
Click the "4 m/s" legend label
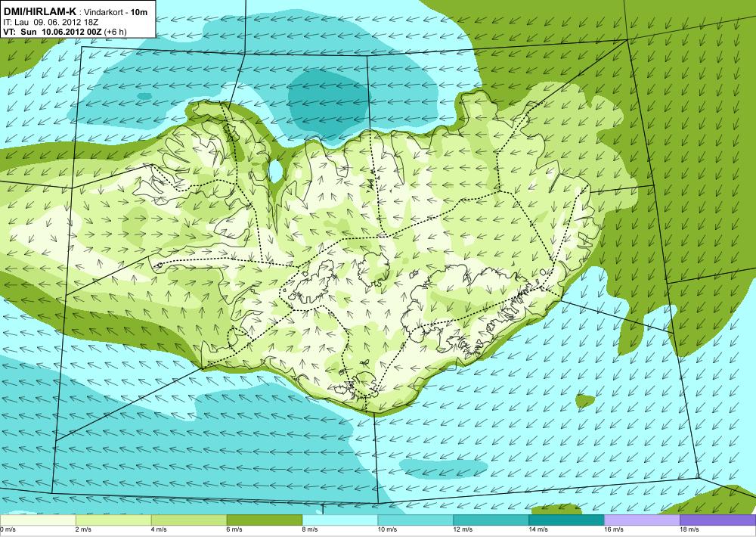point(159,529)
